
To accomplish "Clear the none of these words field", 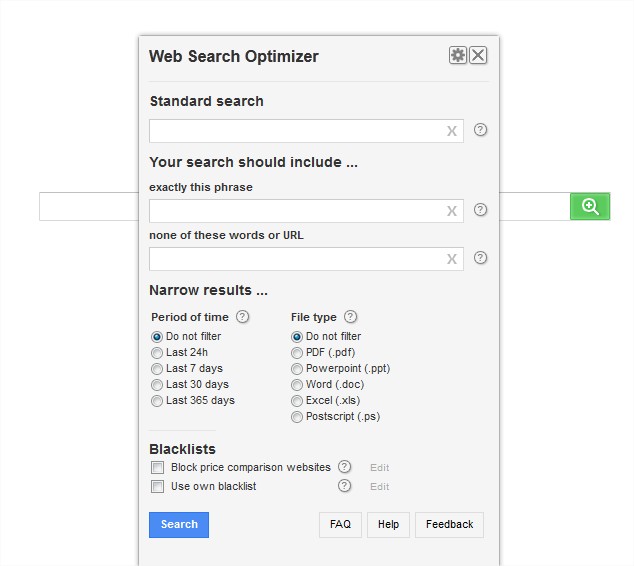I will 452,259.
